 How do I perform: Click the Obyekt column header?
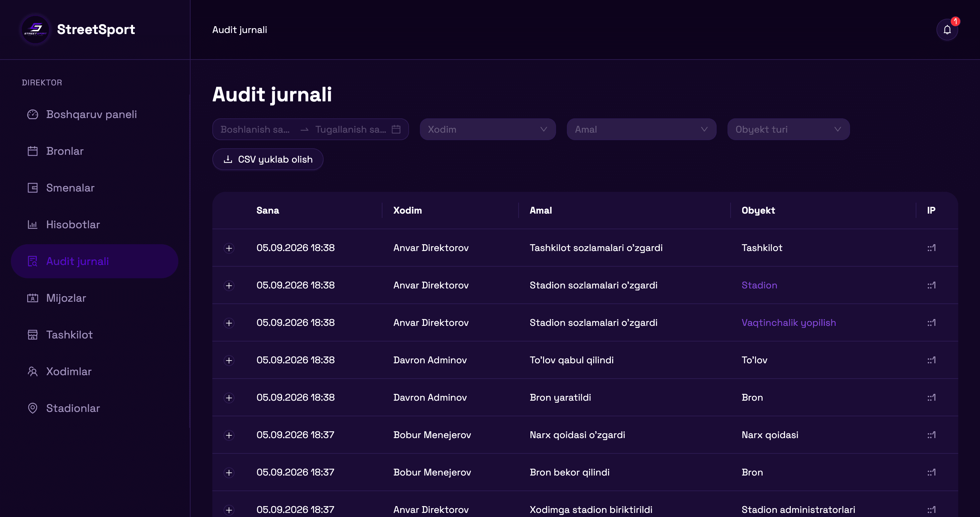pyautogui.click(x=758, y=210)
